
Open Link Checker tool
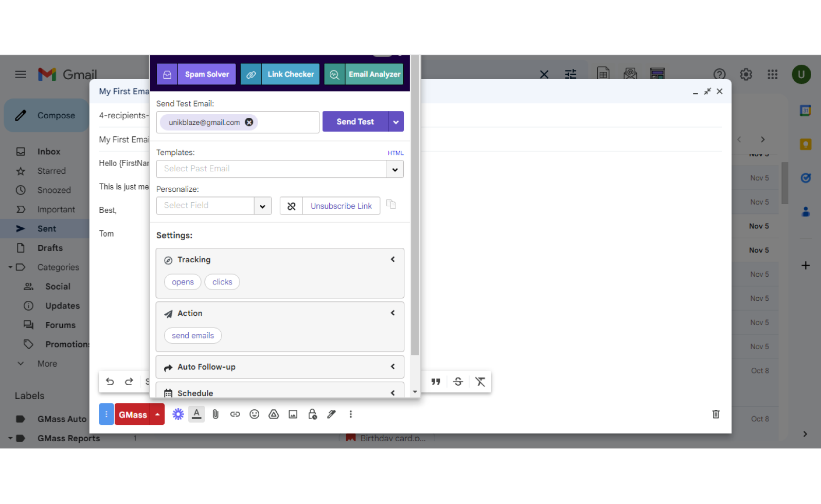coord(280,74)
